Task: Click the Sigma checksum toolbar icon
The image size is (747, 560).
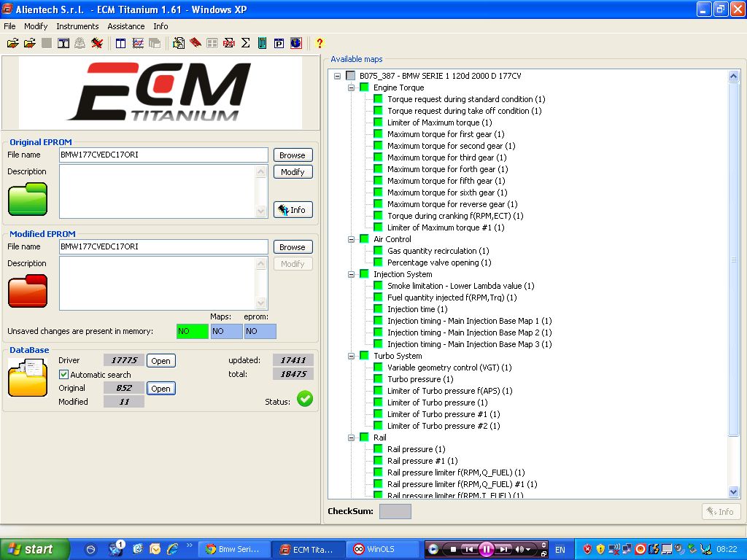Action: coord(245,43)
